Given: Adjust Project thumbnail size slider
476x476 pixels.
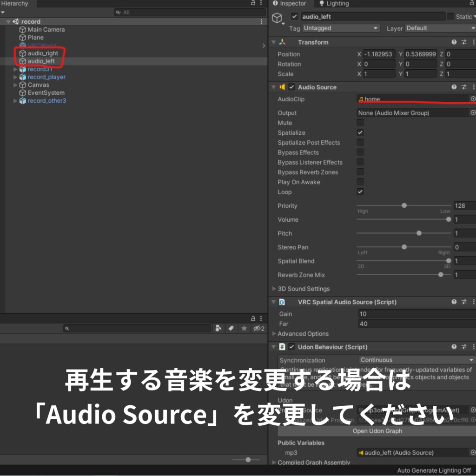Looking at the screenshot, I should [248, 460].
